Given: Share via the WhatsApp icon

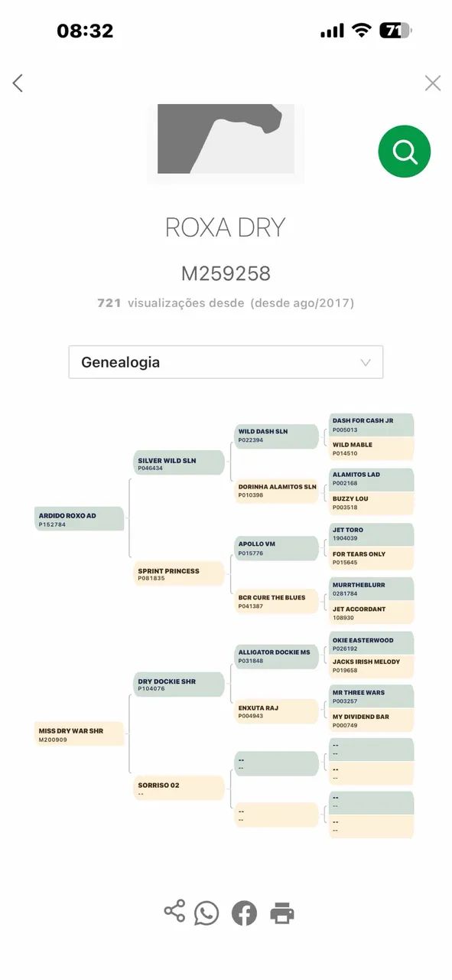Looking at the screenshot, I should pyautogui.click(x=206, y=913).
